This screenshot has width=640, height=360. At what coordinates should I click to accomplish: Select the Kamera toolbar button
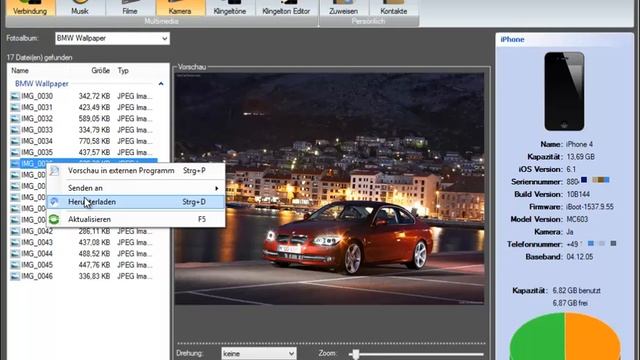(x=180, y=8)
